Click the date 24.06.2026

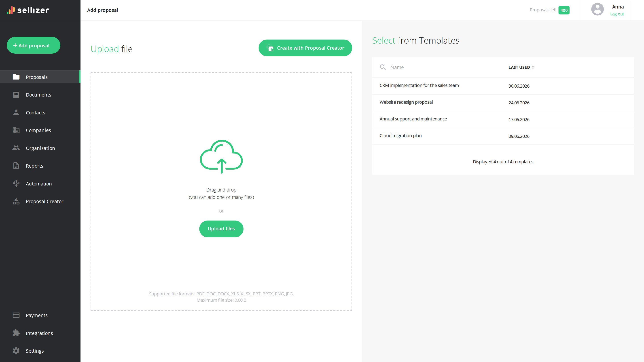click(519, 103)
